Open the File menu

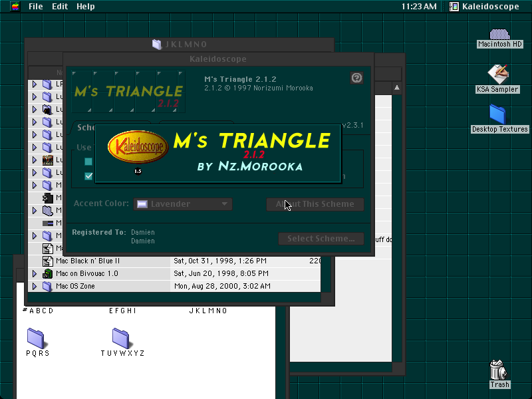click(x=36, y=7)
